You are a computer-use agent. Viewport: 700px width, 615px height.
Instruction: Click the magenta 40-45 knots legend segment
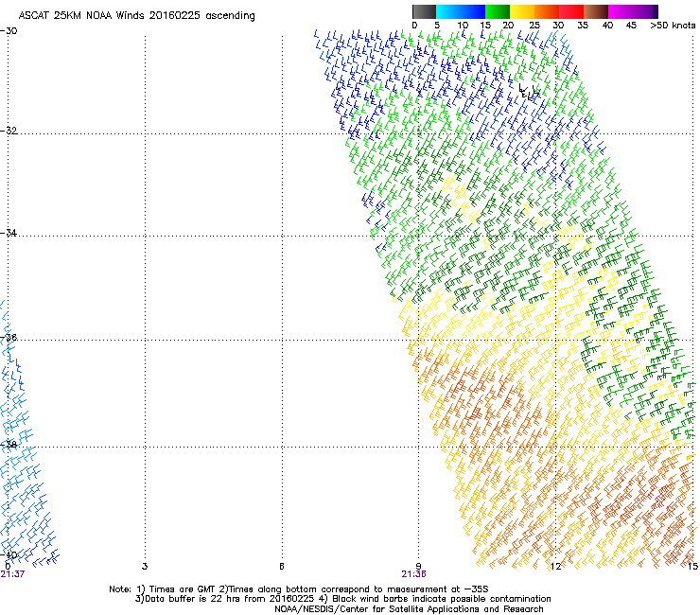[621, 11]
